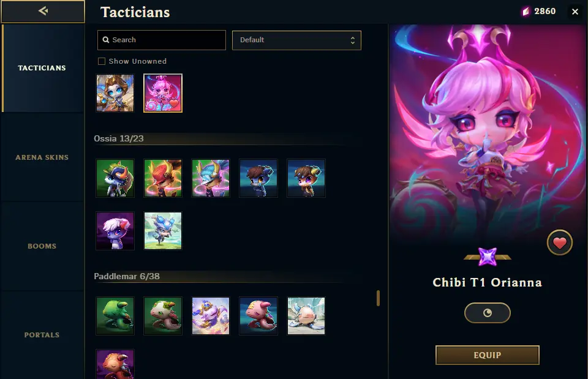Select the white-haired purple Ossia tactician

pos(115,231)
